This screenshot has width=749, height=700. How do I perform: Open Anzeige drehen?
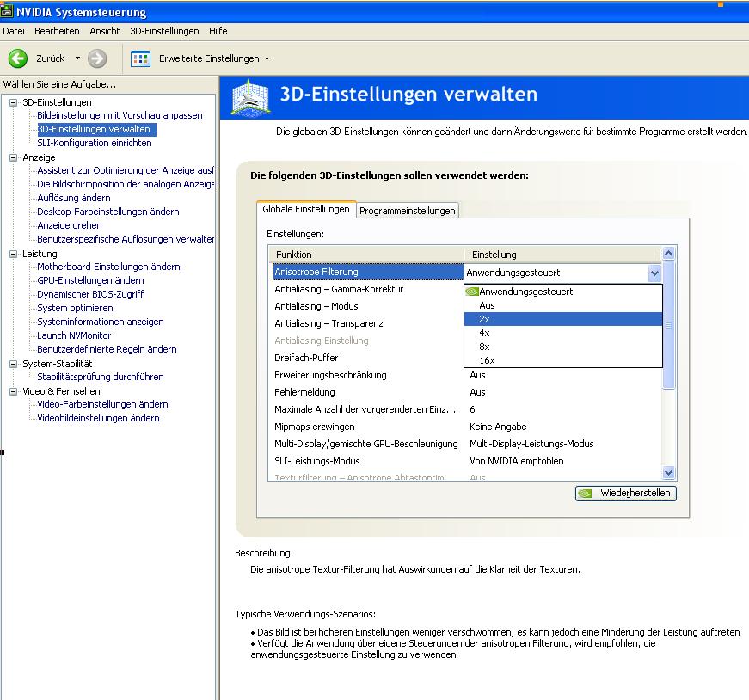[70, 225]
